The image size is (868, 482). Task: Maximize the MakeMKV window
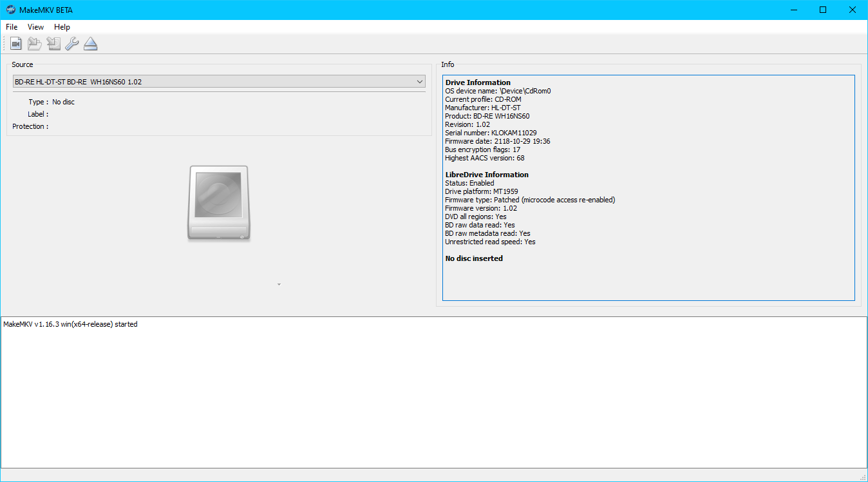(823, 10)
